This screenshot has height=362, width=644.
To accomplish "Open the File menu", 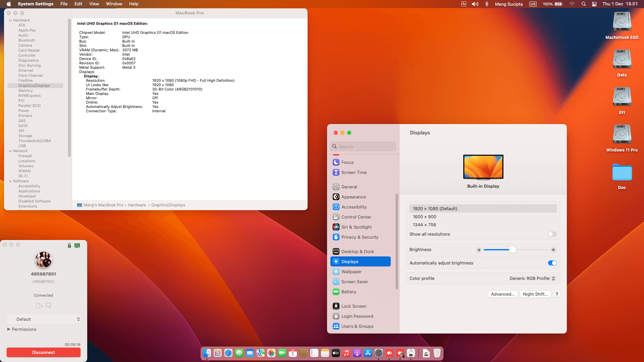I will [64, 4].
